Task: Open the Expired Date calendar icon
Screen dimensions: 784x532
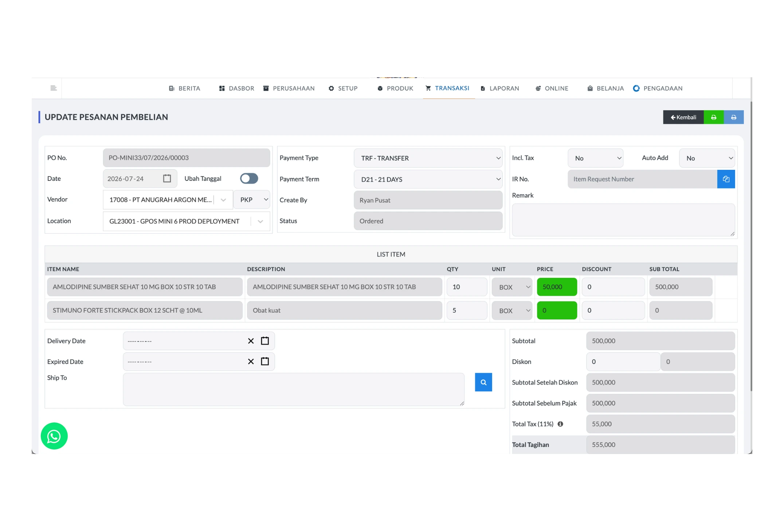Action: 265,361
